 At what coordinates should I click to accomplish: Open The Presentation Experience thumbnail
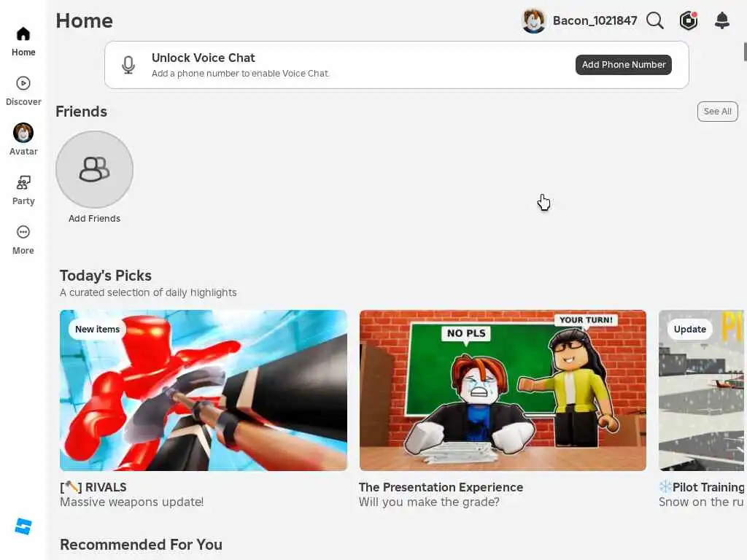click(503, 391)
